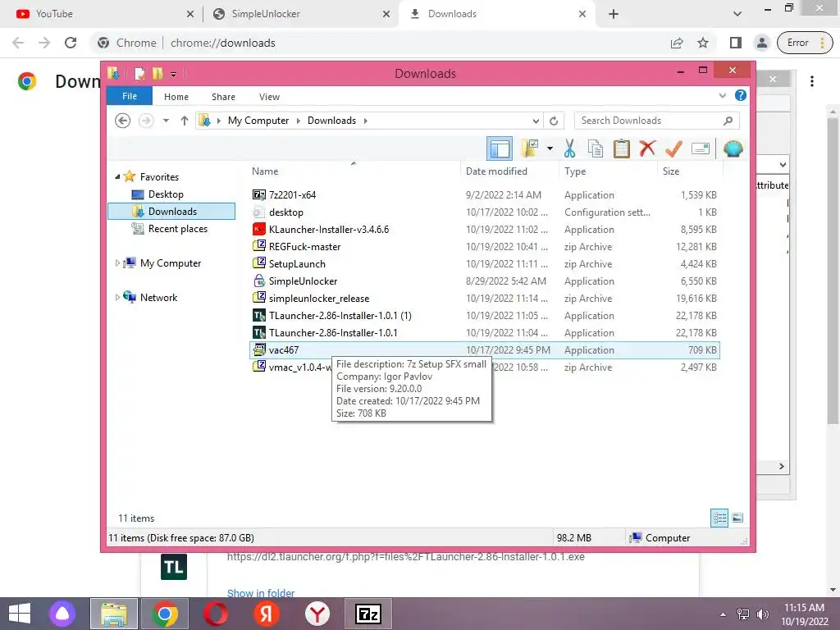Open the address bar history dropdown
This screenshot has height=630, width=840.
[536, 121]
